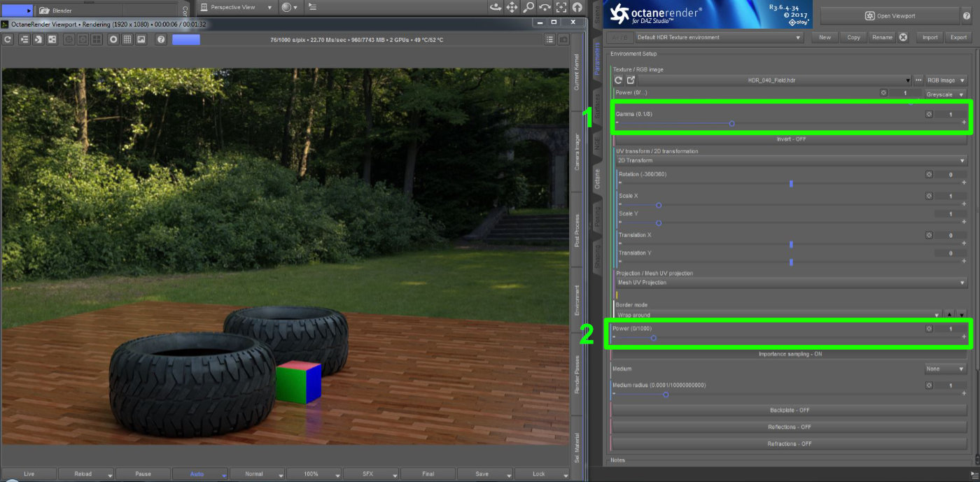Reload the HDR texture image icon

pyautogui.click(x=618, y=80)
